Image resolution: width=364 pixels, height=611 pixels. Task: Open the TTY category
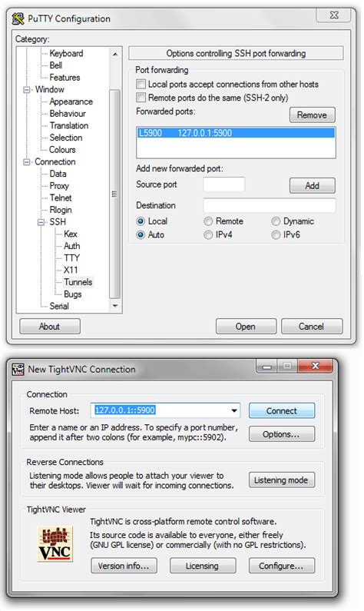click(71, 258)
